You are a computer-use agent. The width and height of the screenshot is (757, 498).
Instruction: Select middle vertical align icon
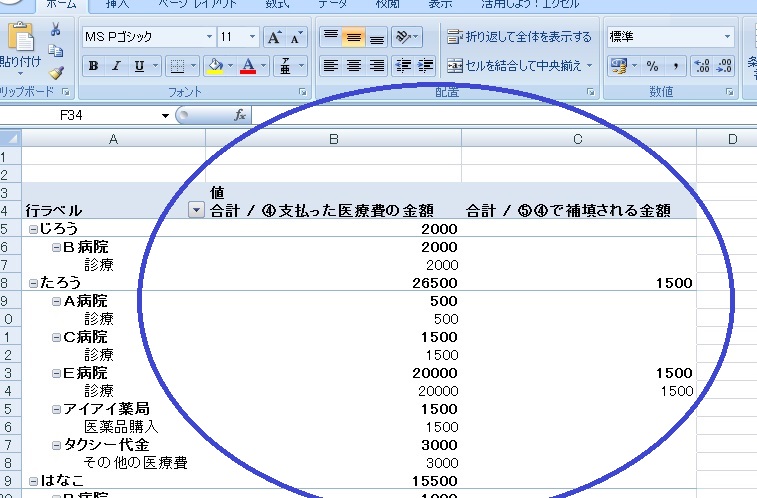click(x=353, y=37)
